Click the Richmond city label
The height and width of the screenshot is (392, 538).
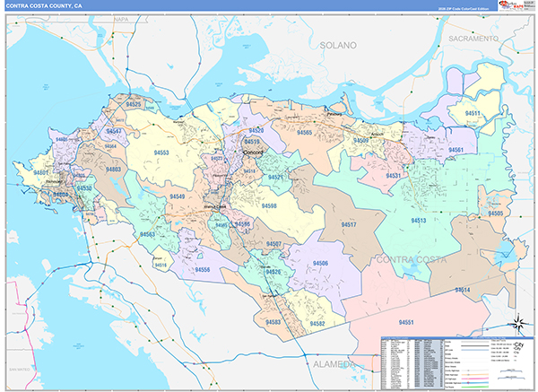[x=53, y=181]
